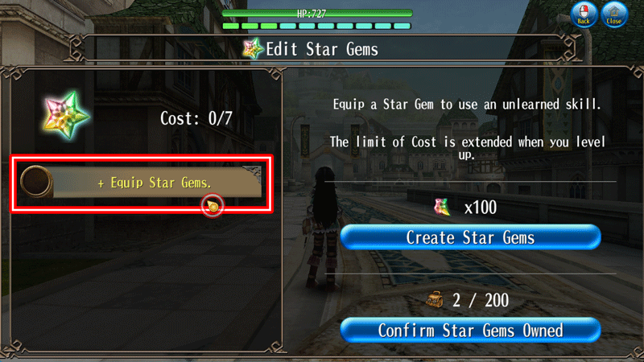Click the Back button icon
Image resolution: width=644 pixels, height=362 pixels.
(583, 14)
